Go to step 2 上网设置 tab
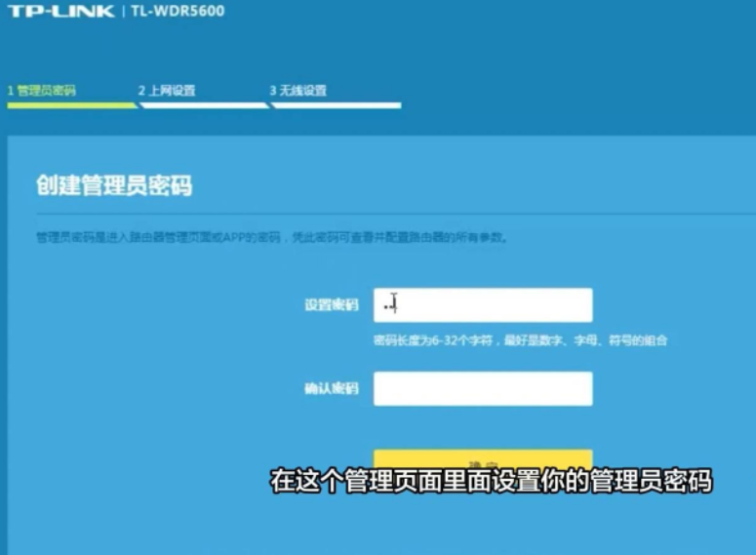The image size is (756, 555). coord(167,91)
